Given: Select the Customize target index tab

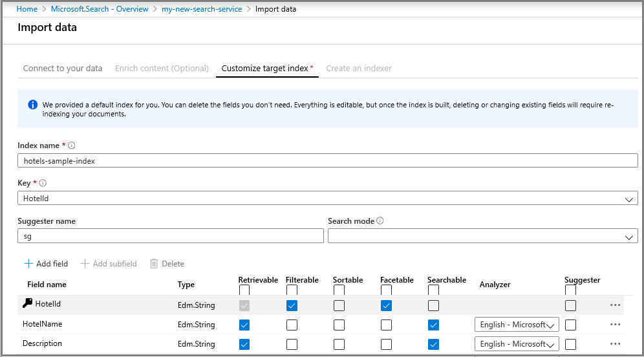Looking at the screenshot, I should click(265, 69).
